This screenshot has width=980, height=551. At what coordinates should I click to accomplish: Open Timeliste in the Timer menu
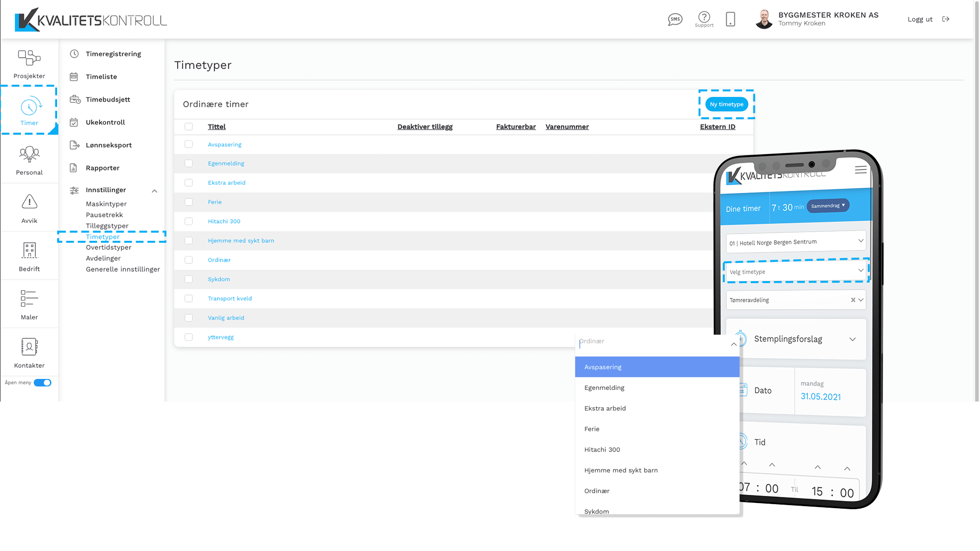101,77
